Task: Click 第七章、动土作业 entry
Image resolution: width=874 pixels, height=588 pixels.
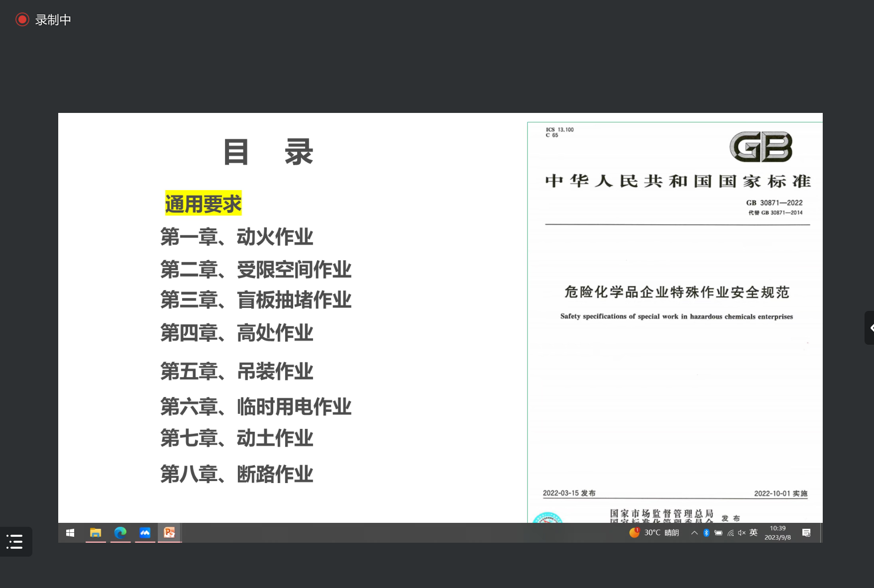Action: (x=236, y=438)
